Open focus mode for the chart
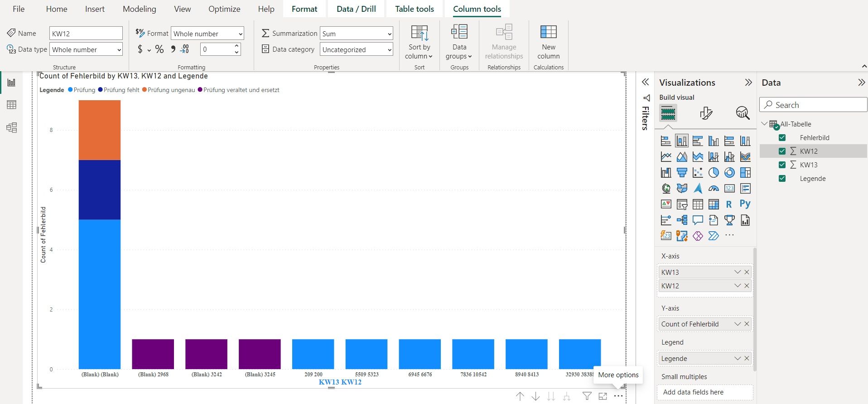Screen dimensions: 868x404 pyautogui.click(x=603, y=396)
